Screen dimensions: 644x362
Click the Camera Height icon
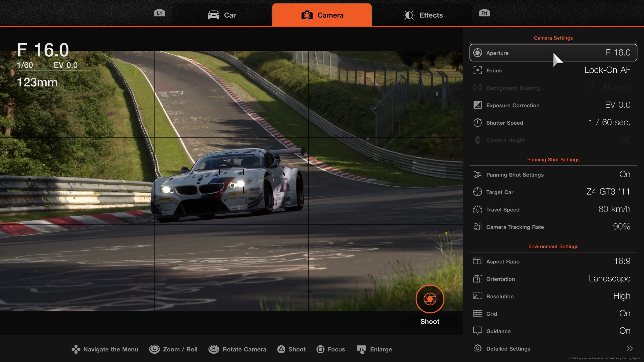pyautogui.click(x=477, y=140)
